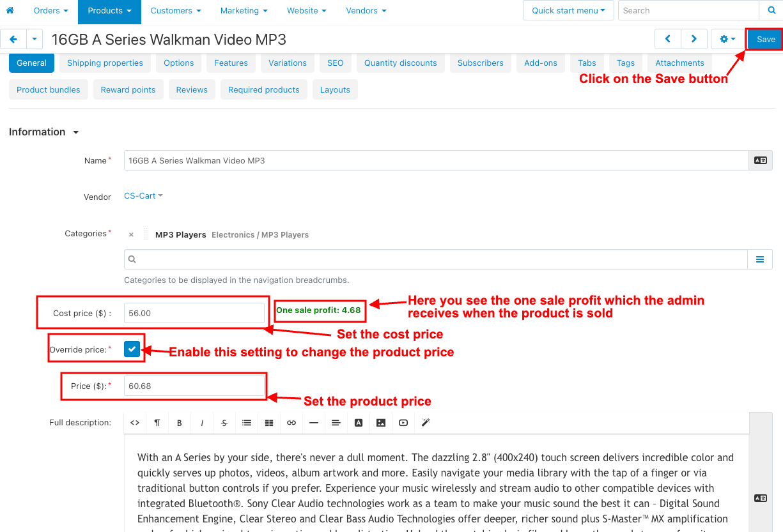Screen dimensions: 783x532
Task: Apply italic formatting in editor
Action: pyautogui.click(x=202, y=423)
